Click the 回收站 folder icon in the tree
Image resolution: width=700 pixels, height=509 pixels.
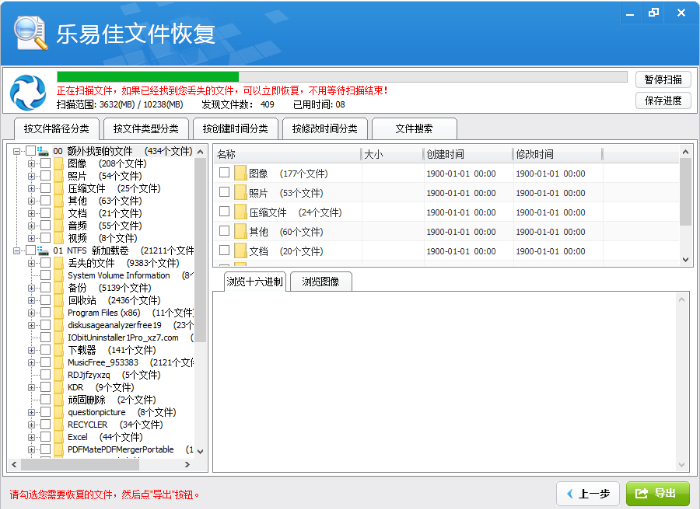click(59, 300)
